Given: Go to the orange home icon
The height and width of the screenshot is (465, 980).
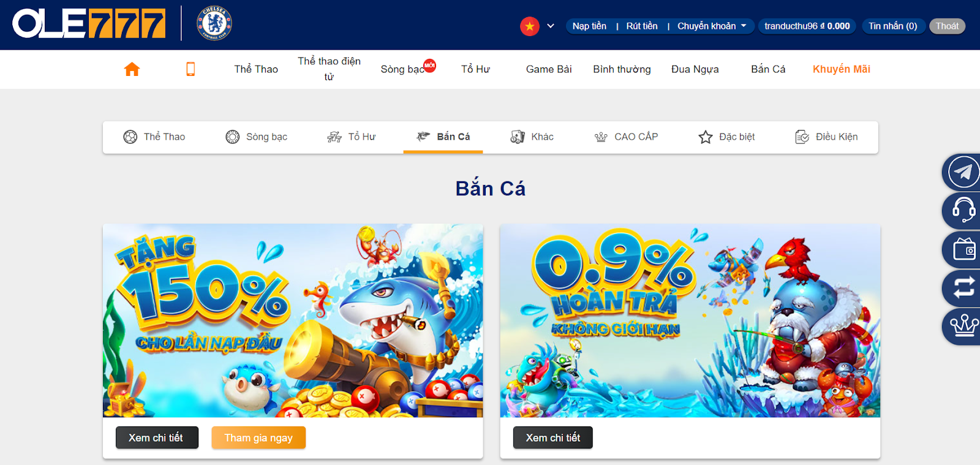Looking at the screenshot, I should (x=132, y=69).
